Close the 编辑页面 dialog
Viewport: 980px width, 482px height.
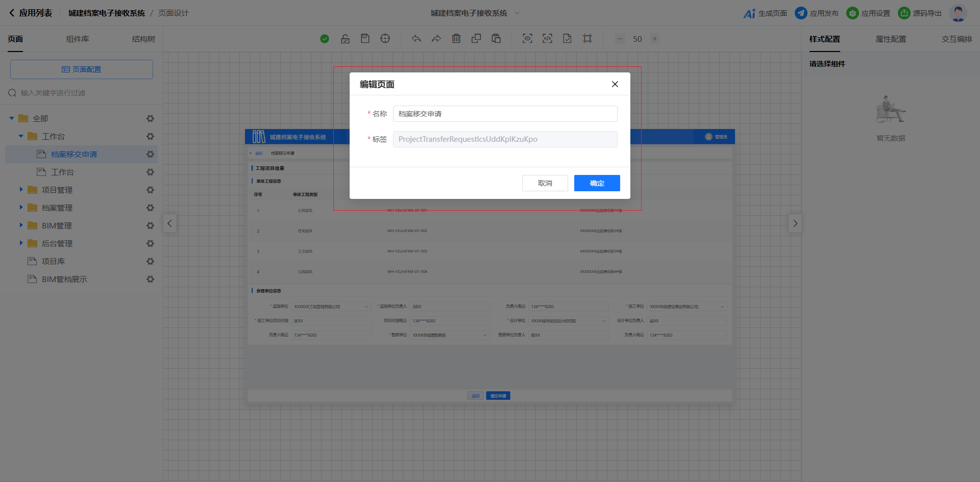point(615,84)
